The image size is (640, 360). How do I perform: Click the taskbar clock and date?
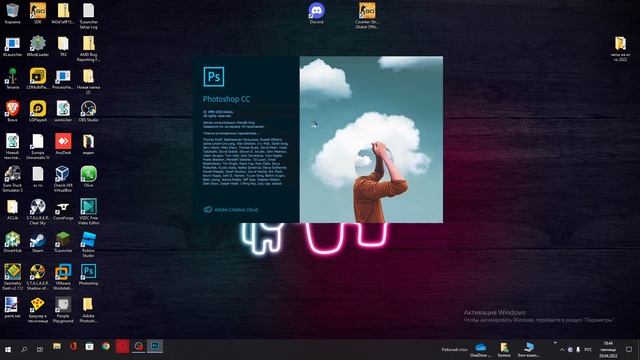click(608, 349)
